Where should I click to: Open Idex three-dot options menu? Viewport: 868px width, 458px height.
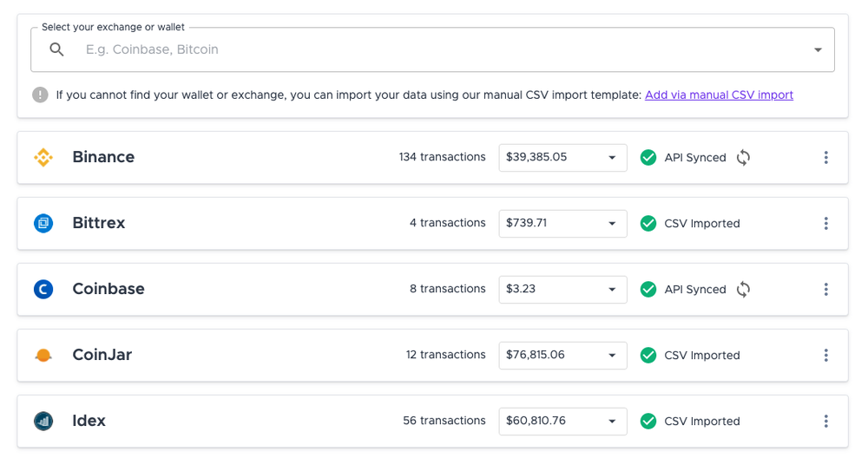pos(826,421)
